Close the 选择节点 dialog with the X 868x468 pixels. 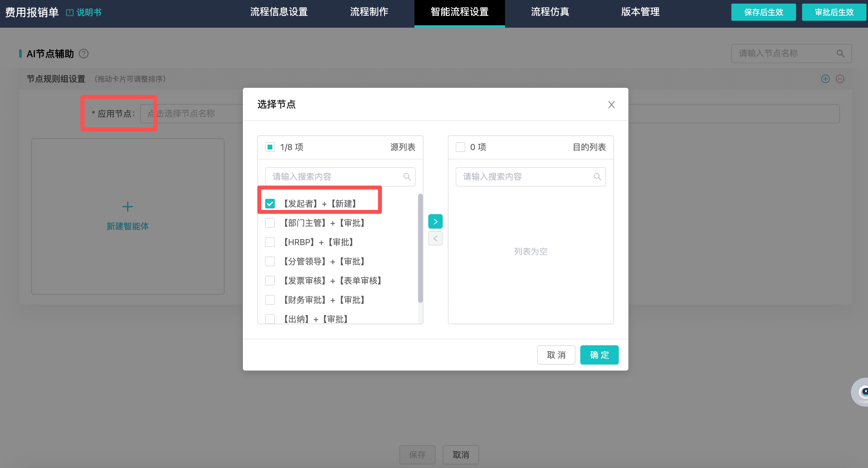(x=611, y=105)
